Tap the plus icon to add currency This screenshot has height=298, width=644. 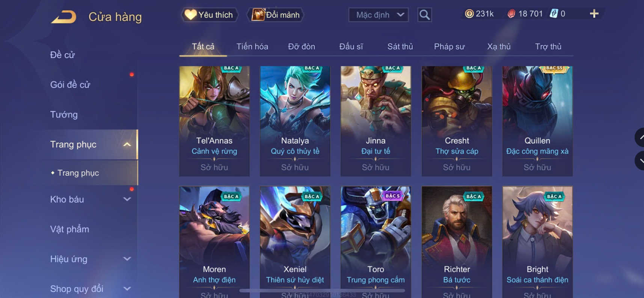(x=594, y=14)
